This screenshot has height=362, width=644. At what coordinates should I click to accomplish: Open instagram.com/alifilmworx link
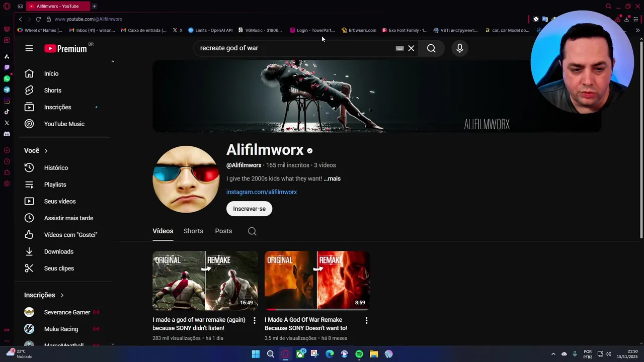[262, 192]
